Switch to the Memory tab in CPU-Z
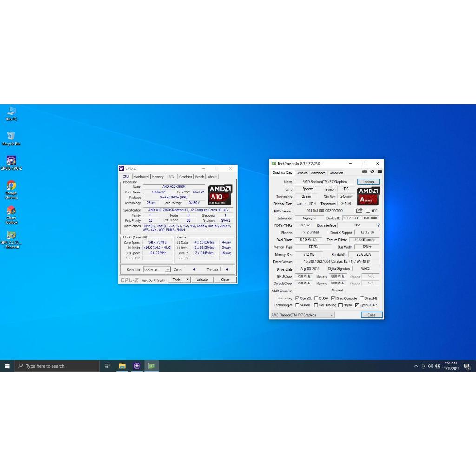The image size is (476, 476). pos(158,177)
